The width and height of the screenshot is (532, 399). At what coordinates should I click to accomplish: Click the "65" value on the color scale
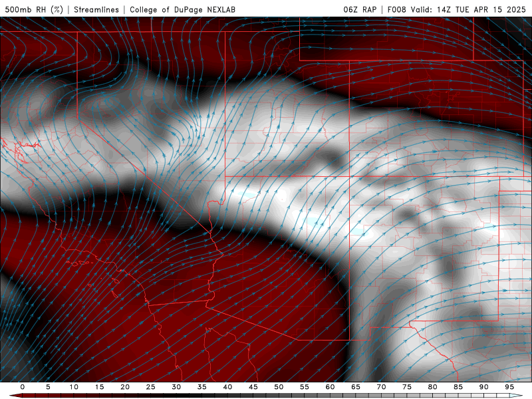pyautogui.click(x=356, y=387)
